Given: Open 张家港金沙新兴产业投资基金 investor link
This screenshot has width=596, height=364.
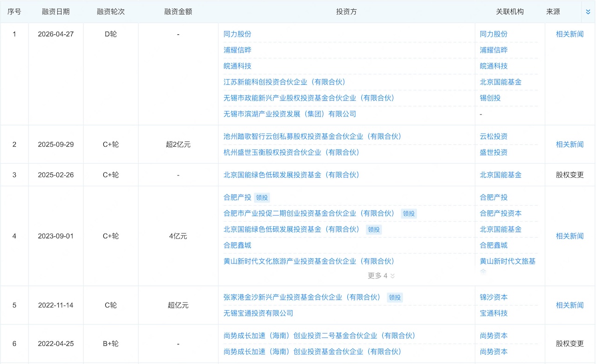Looking at the screenshot, I should 302,297.
